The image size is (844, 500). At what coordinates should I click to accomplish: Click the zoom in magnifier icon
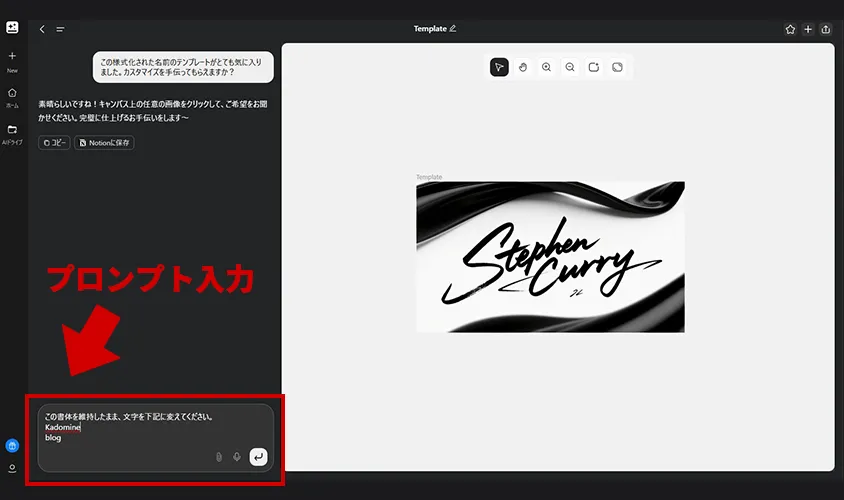pyautogui.click(x=546, y=67)
